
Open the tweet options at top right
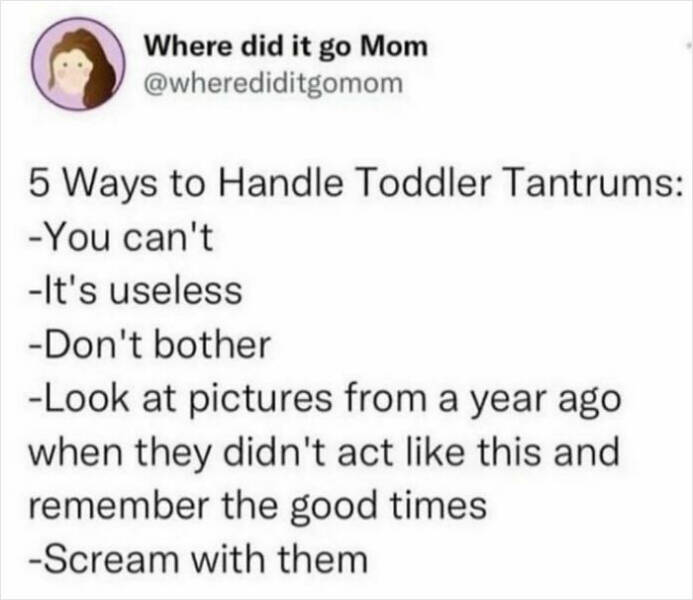pos(689,45)
